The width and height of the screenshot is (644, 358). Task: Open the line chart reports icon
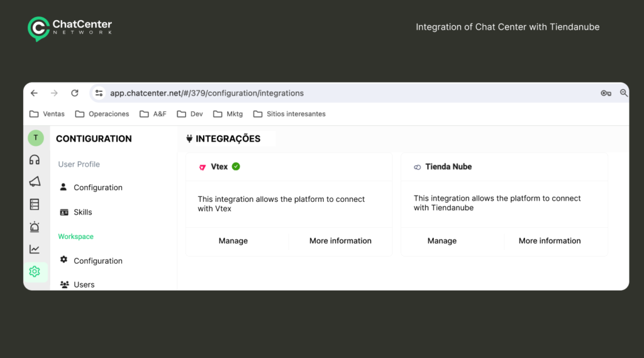point(35,249)
